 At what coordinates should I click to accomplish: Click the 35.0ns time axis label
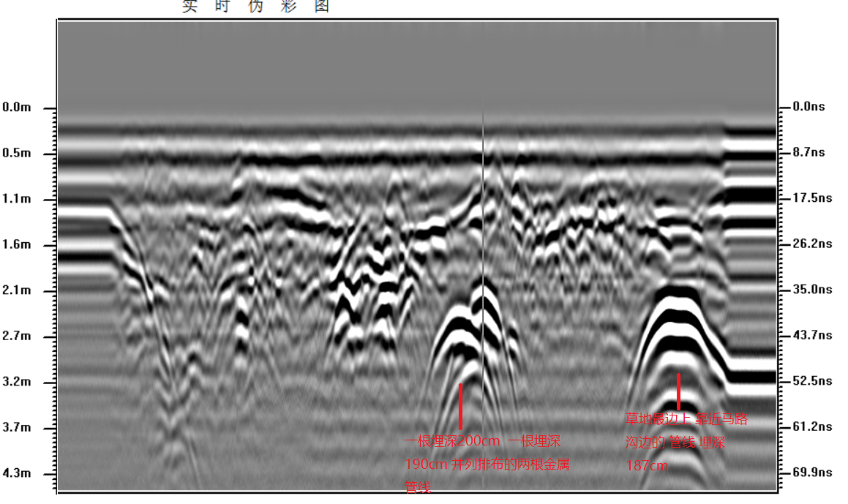(812, 290)
